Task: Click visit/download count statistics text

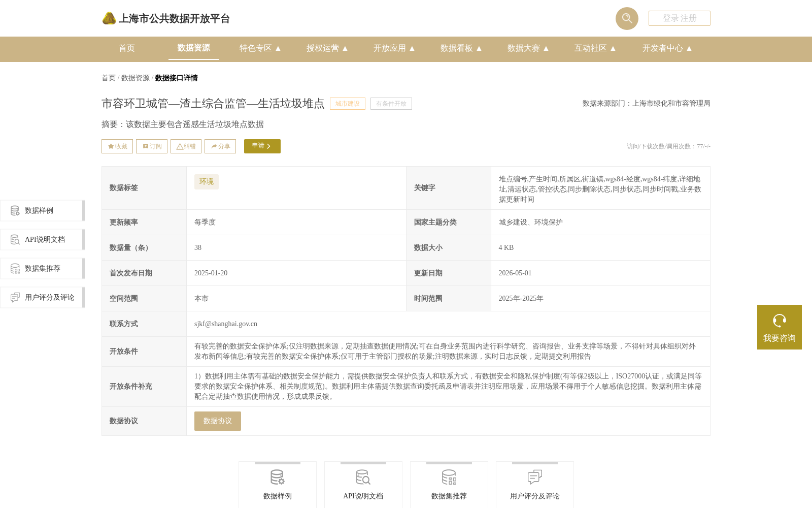Action: 668,146
